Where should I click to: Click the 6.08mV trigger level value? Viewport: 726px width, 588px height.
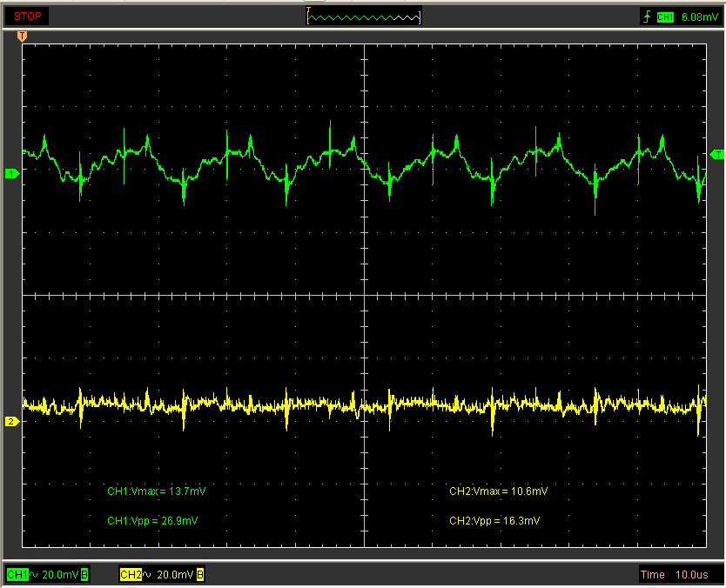click(x=699, y=17)
